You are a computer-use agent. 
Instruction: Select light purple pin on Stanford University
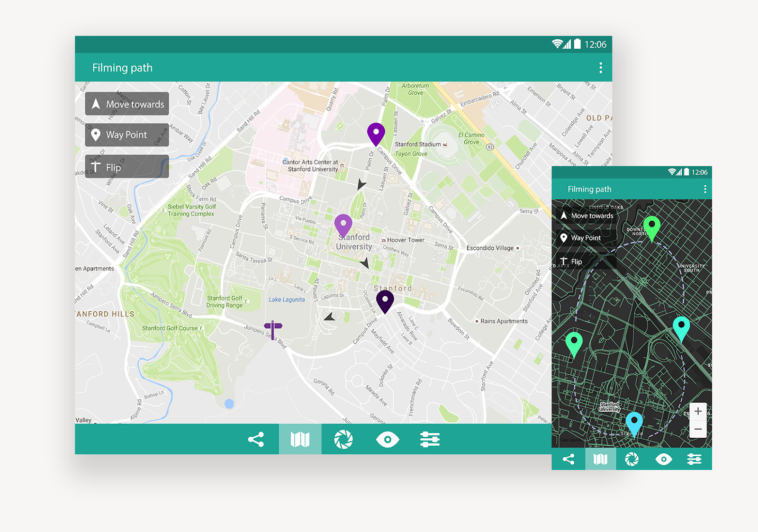pyautogui.click(x=343, y=225)
